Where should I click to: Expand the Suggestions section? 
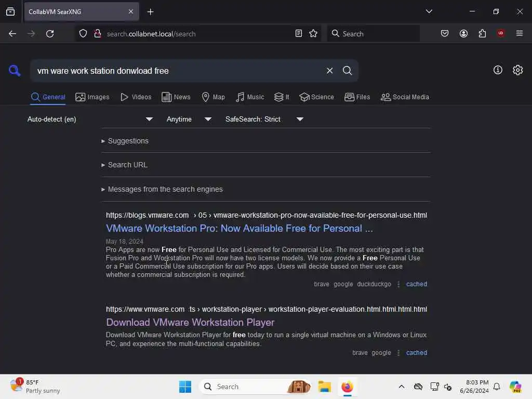(125, 141)
